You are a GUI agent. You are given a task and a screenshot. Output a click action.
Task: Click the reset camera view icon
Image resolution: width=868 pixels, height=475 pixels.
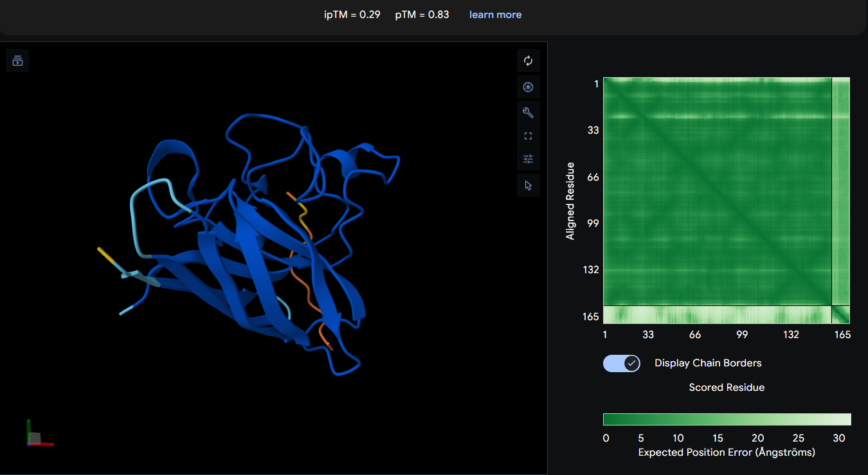(x=529, y=61)
